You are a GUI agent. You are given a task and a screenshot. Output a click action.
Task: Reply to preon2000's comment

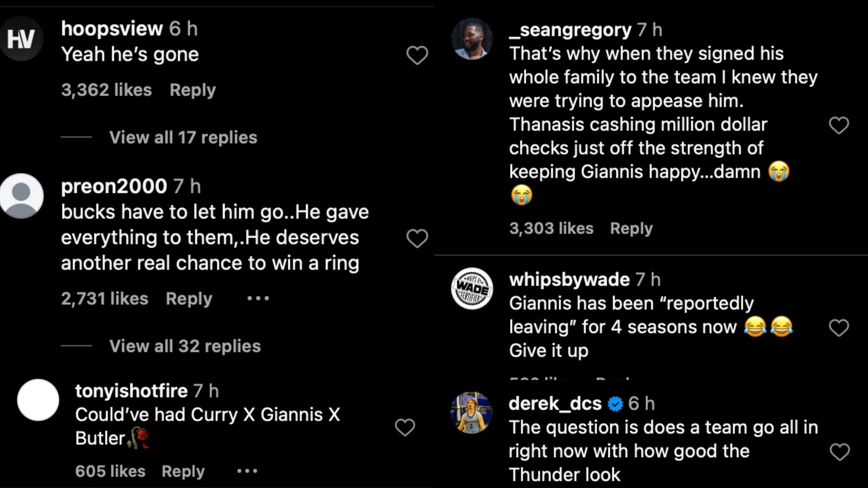point(189,299)
